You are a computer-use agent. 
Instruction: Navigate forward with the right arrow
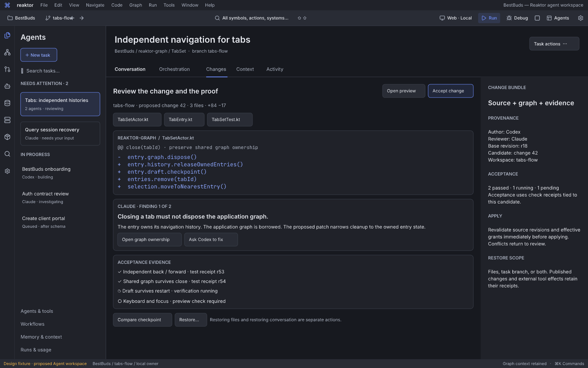pos(82,18)
